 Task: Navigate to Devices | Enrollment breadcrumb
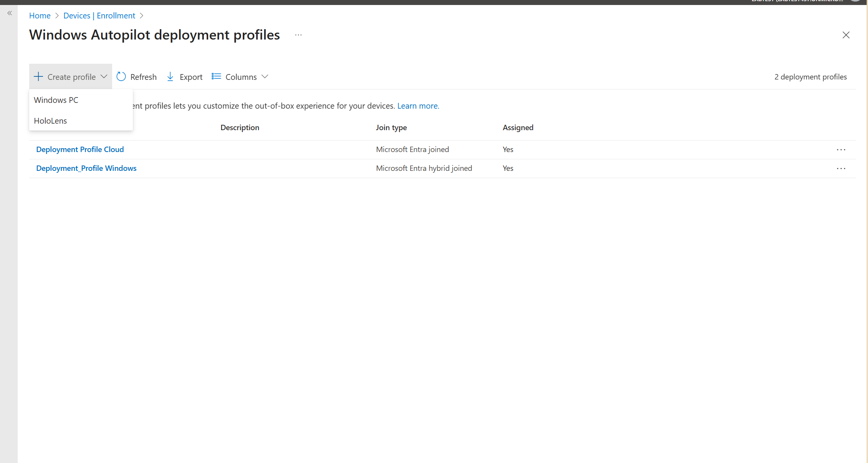[99, 16]
